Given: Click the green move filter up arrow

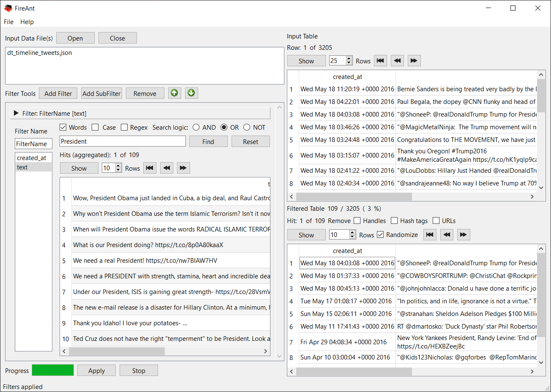Looking at the screenshot, I should tap(174, 93).
